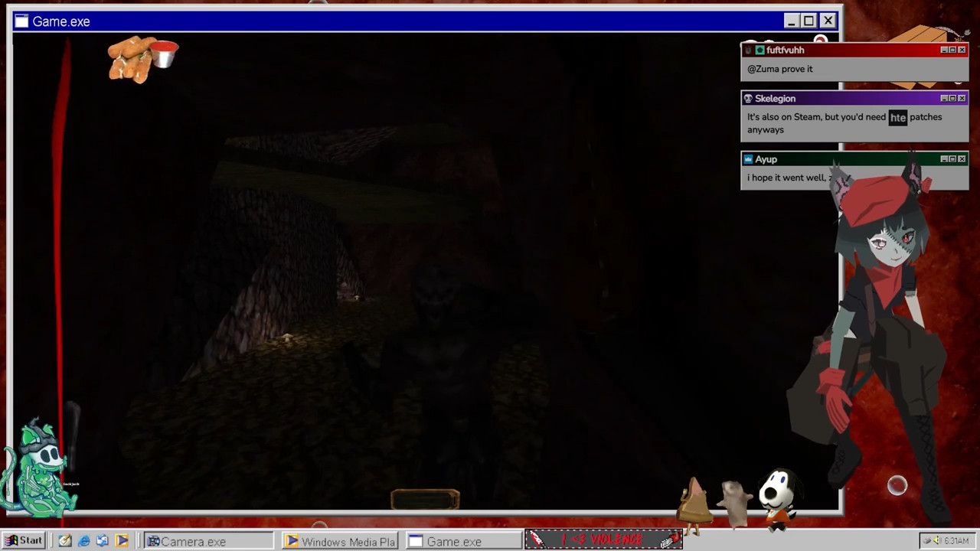Click the green skeleton creature mascot
The image size is (980, 551).
point(40,468)
